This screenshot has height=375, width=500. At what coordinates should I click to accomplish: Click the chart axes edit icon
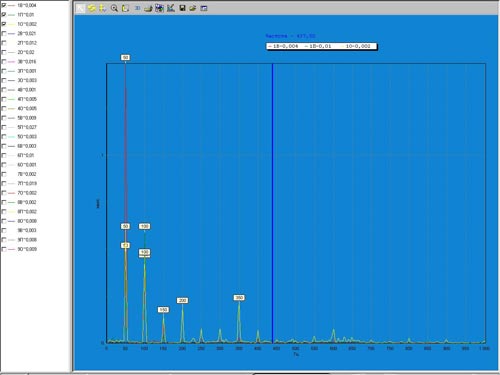click(x=171, y=8)
